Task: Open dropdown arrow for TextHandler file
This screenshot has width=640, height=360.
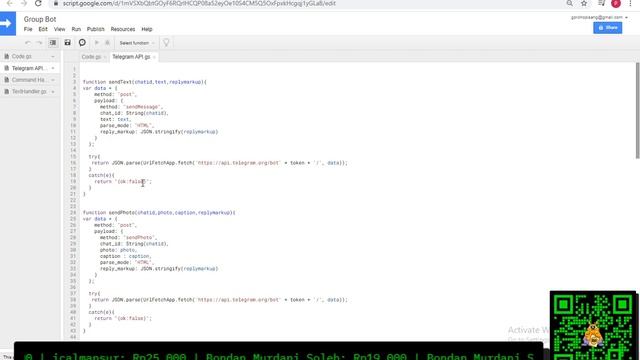Action: point(53,92)
